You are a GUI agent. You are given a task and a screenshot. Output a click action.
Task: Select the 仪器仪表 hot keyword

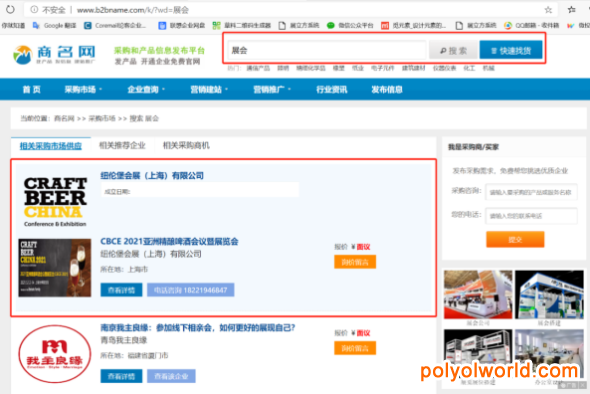tap(444, 68)
